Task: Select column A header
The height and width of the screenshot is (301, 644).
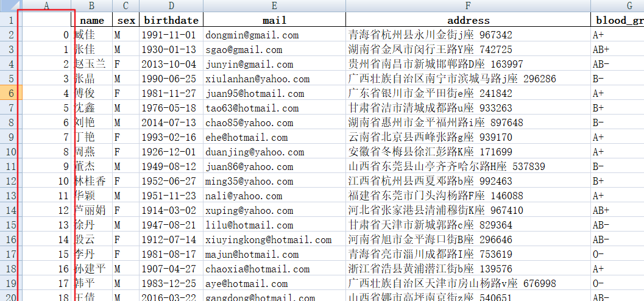Action: point(46,5)
